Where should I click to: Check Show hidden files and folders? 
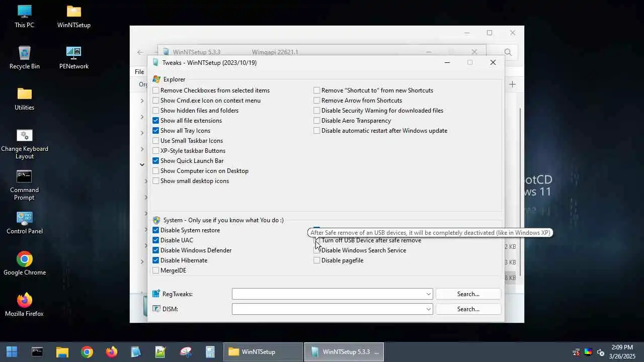156,111
